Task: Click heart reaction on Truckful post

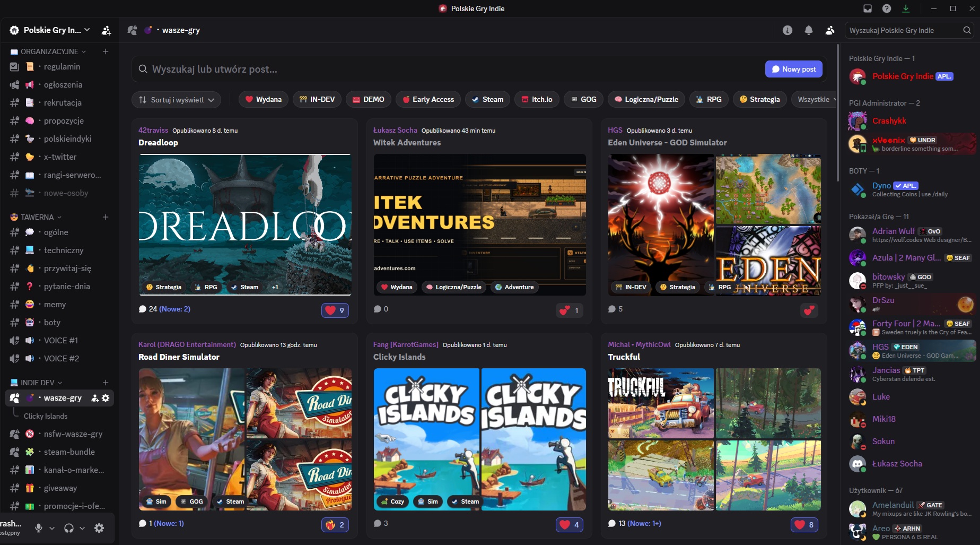Action: click(804, 525)
